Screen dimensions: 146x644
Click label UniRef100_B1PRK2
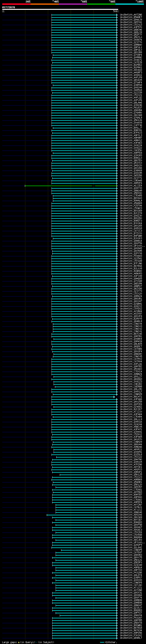(x=131, y=65)
